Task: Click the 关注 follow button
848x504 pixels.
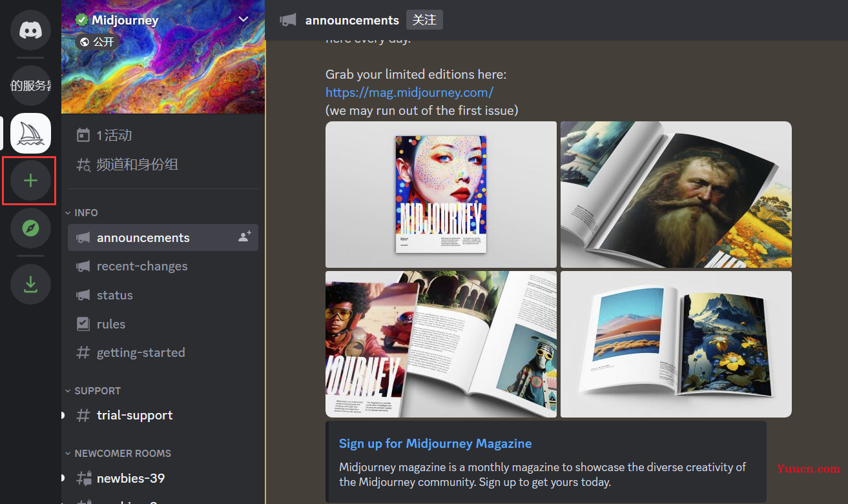Action: tap(424, 20)
